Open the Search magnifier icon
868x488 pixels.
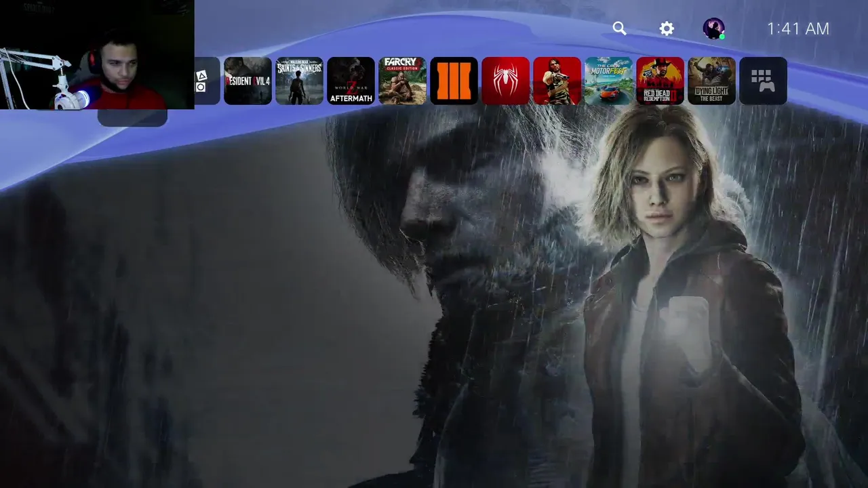click(x=619, y=28)
